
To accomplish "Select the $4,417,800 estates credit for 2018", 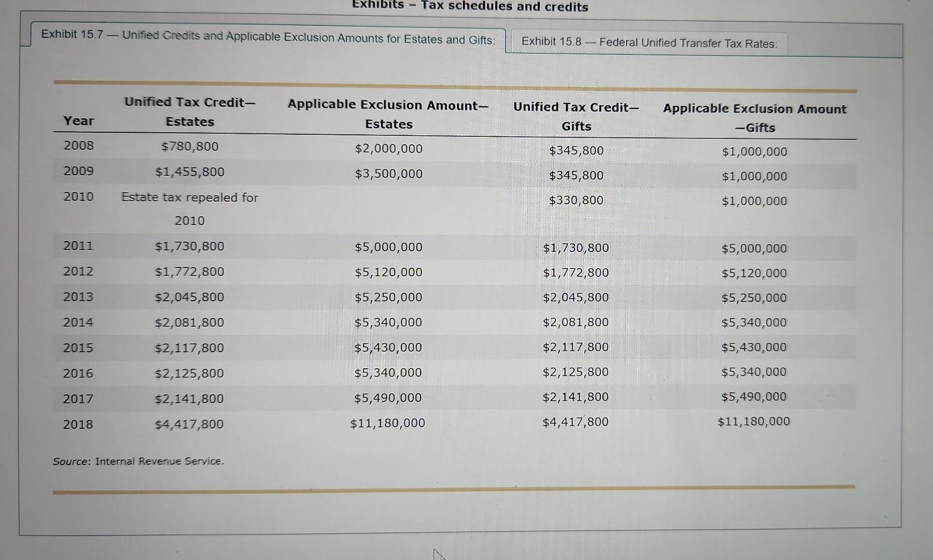I will click(x=189, y=424).
